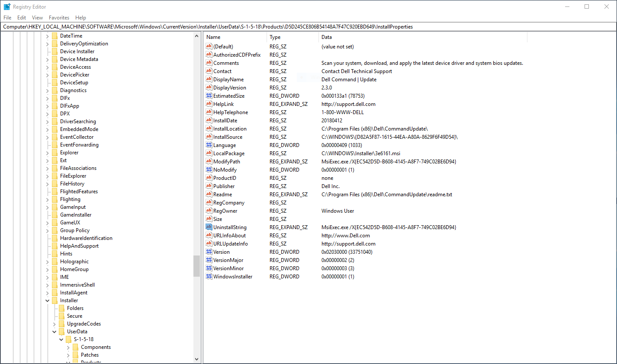This screenshot has width=617, height=364.
Task: Select the UninstallString value icon
Action: 209,227
